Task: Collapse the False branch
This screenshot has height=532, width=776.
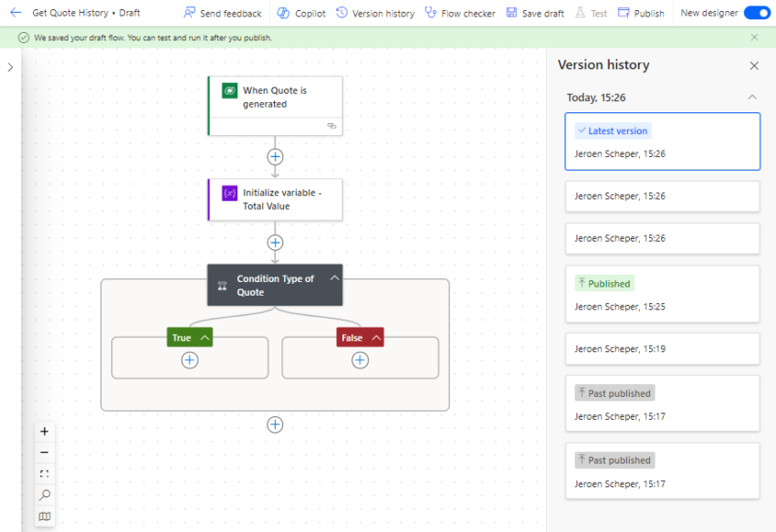Action: [374, 337]
